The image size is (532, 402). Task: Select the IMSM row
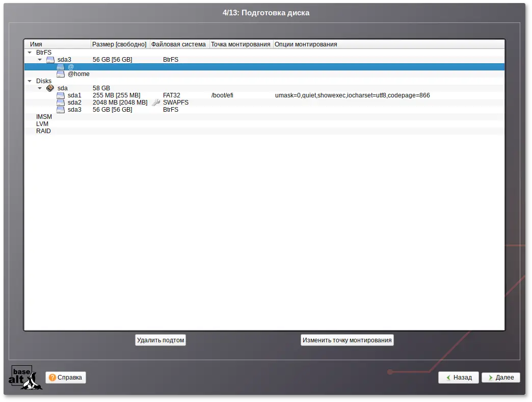tap(264, 117)
